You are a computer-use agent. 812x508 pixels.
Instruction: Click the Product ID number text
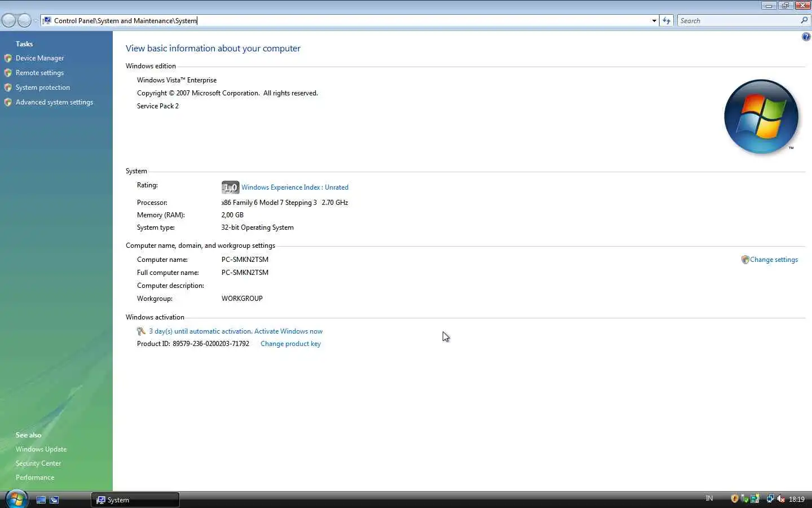point(211,344)
